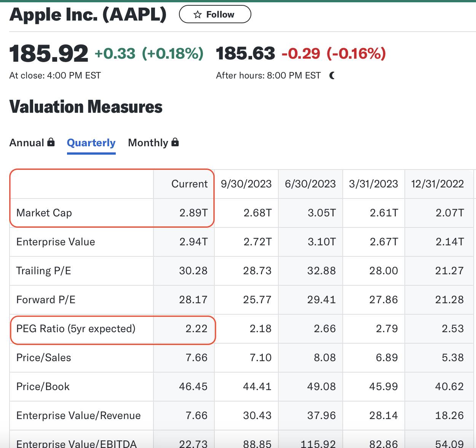Click the Price/Book row label
Screen dimensions: 476x448
pyautogui.click(x=43, y=387)
